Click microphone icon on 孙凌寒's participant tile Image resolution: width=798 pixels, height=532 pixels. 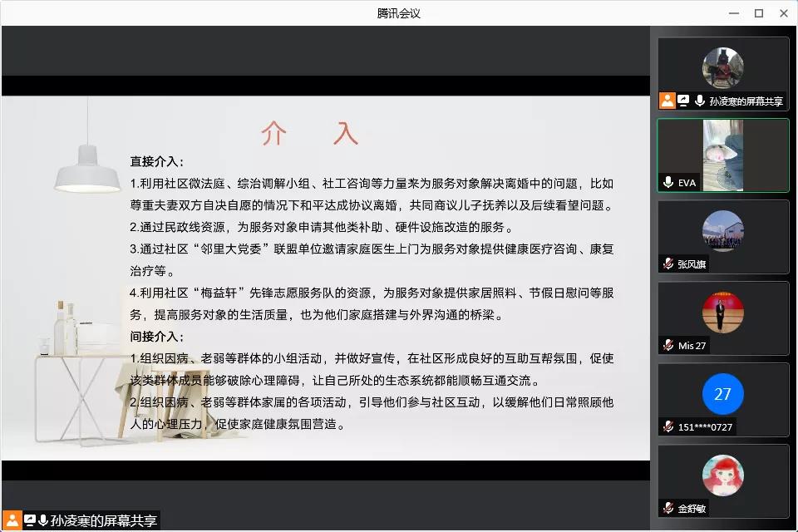tap(700, 101)
